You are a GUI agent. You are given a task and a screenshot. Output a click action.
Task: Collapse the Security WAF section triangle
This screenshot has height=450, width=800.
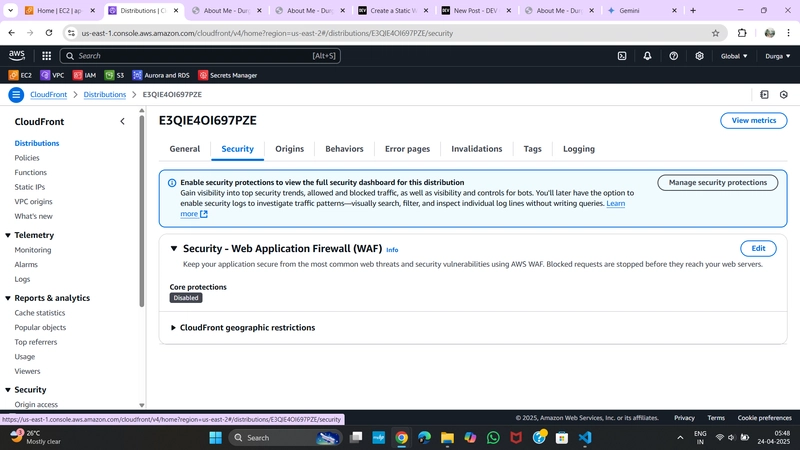(x=173, y=248)
